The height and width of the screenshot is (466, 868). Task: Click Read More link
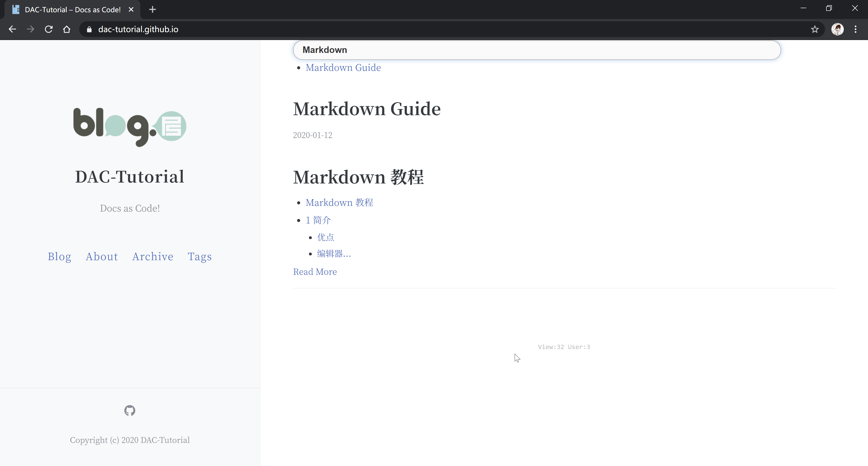pyautogui.click(x=315, y=271)
